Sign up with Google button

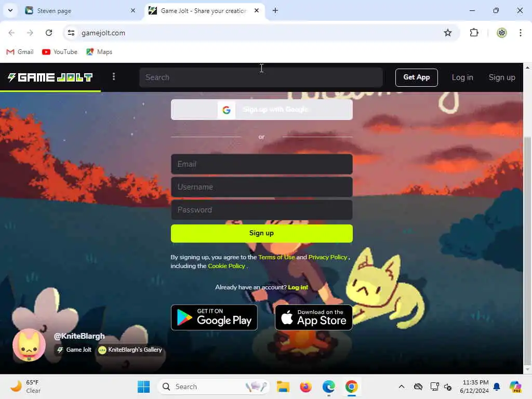[x=262, y=110]
